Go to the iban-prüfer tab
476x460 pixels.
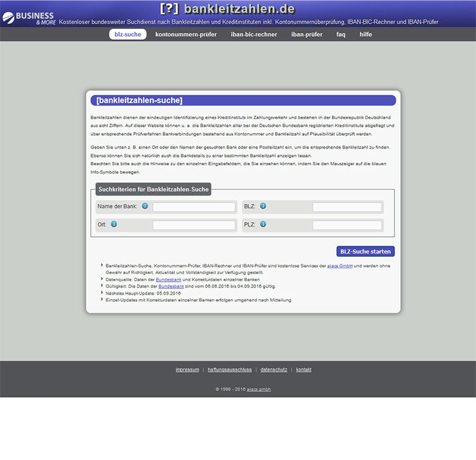pos(307,34)
